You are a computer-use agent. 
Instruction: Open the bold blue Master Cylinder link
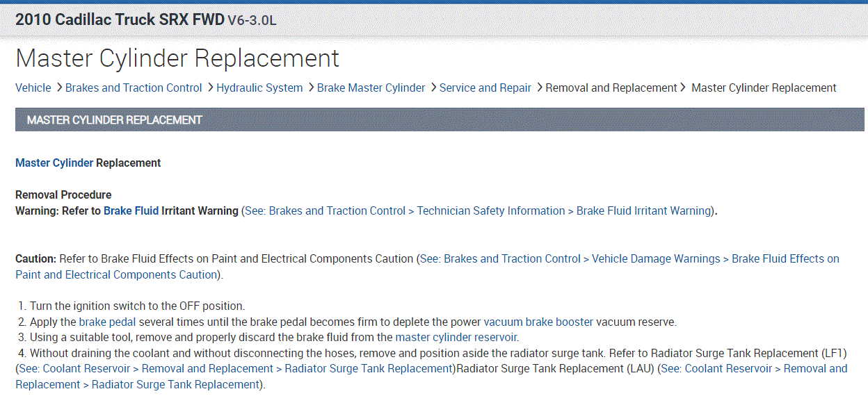54,163
